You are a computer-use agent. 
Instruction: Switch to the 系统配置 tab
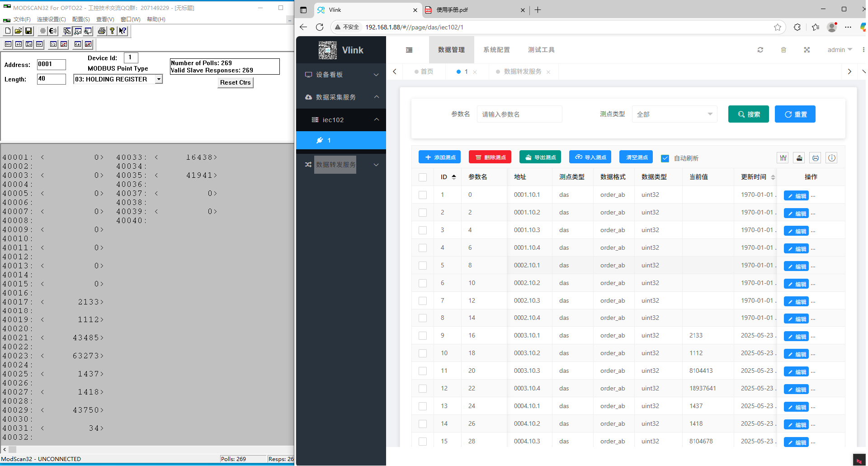click(496, 50)
